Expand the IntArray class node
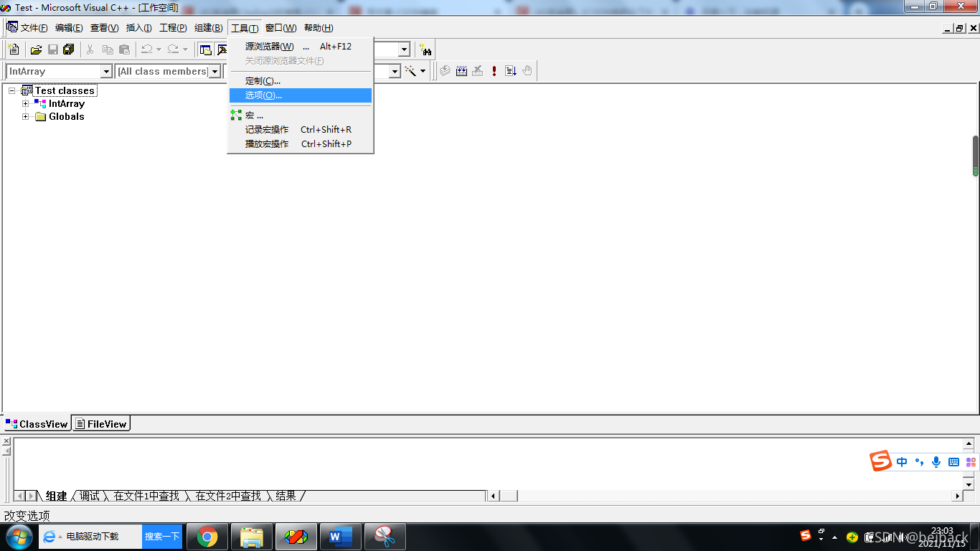The image size is (980, 551). tap(25, 103)
